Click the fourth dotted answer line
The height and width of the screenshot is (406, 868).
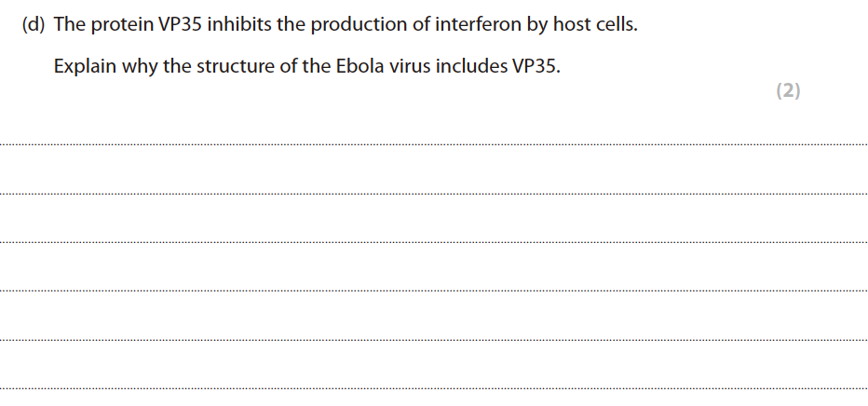pyautogui.click(x=434, y=291)
